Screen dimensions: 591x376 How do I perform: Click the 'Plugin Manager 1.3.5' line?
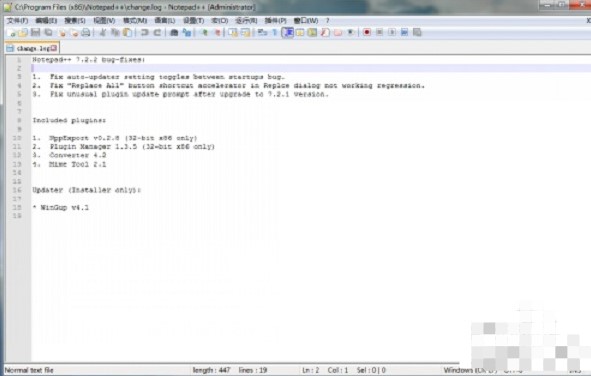(123, 147)
